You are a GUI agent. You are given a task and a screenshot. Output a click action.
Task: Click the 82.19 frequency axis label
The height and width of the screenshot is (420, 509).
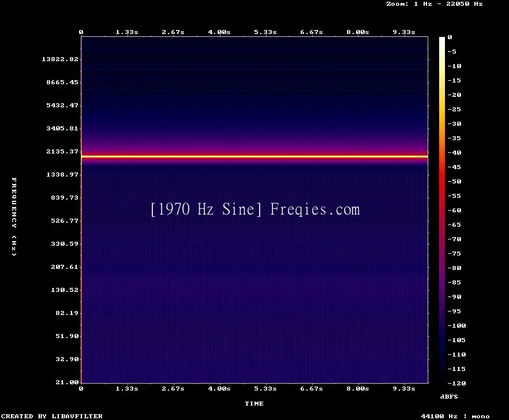[67, 313]
